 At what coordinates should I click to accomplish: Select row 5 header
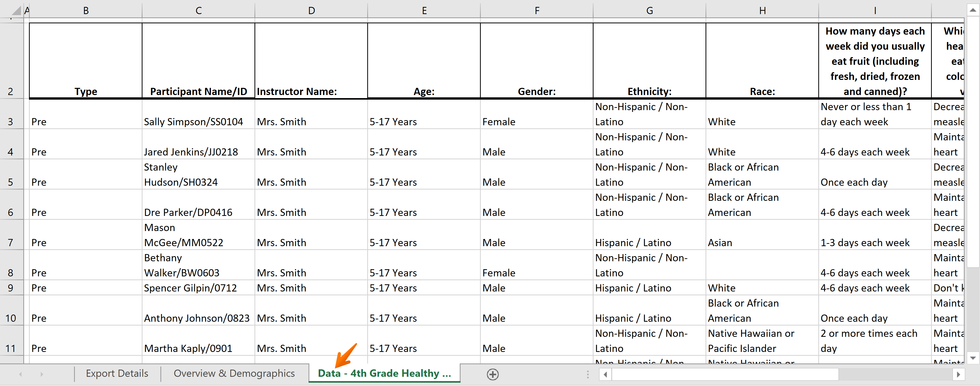click(11, 182)
